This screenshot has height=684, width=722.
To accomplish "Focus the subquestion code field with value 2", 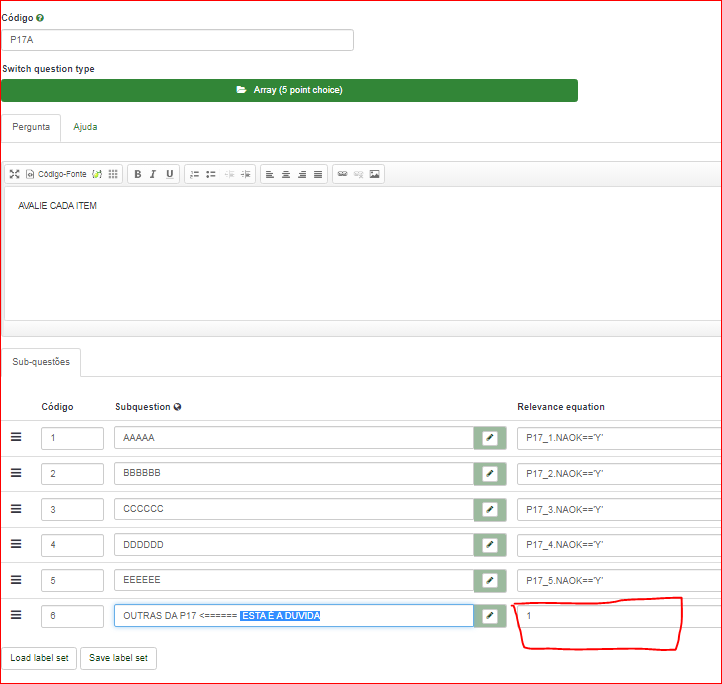I will coord(72,474).
